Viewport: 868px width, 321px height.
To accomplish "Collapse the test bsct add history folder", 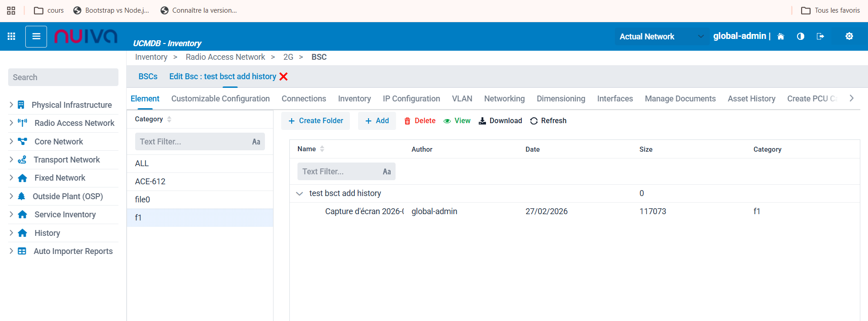I will 299,194.
